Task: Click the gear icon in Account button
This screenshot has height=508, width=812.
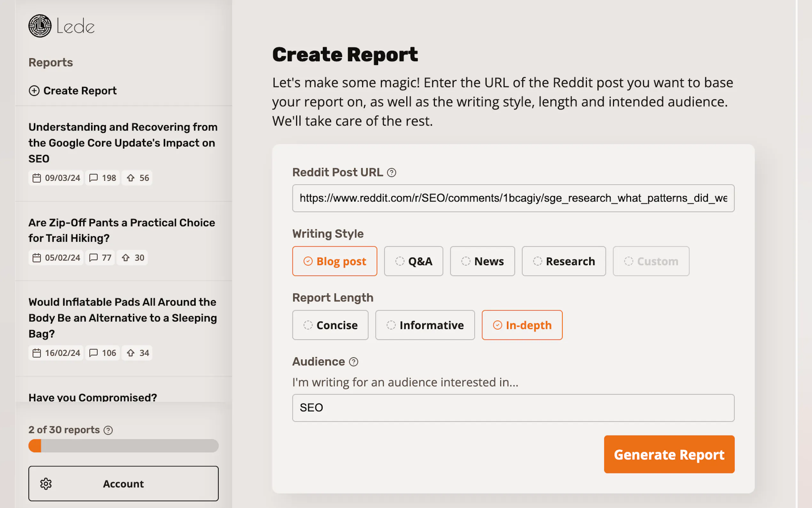Action: pyautogui.click(x=46, y=484)
